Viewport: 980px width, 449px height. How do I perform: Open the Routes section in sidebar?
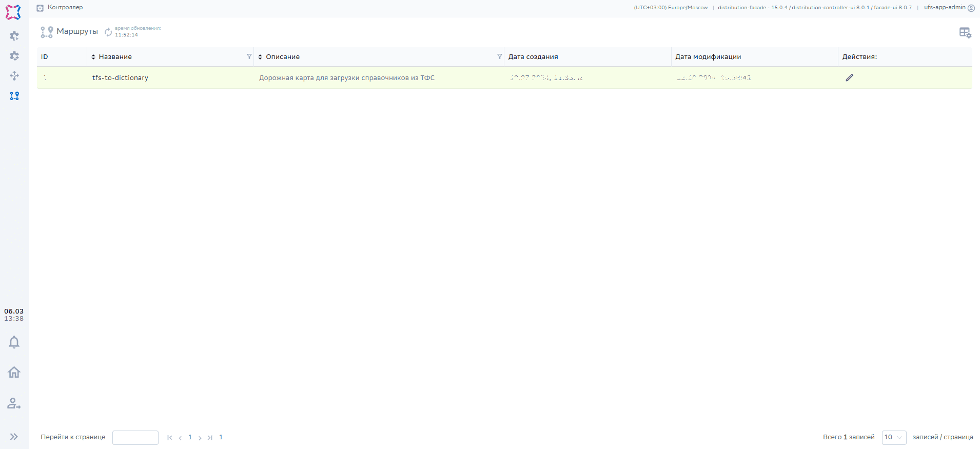click(14, 96)
